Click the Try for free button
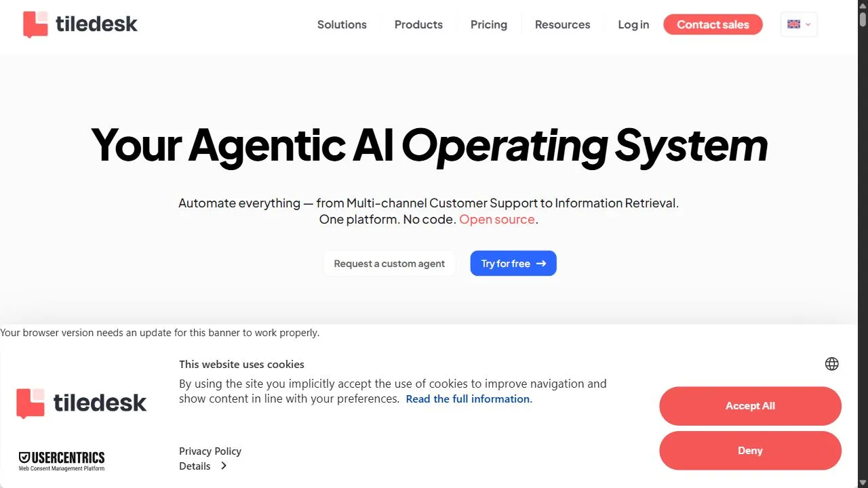 click(513, 264)
